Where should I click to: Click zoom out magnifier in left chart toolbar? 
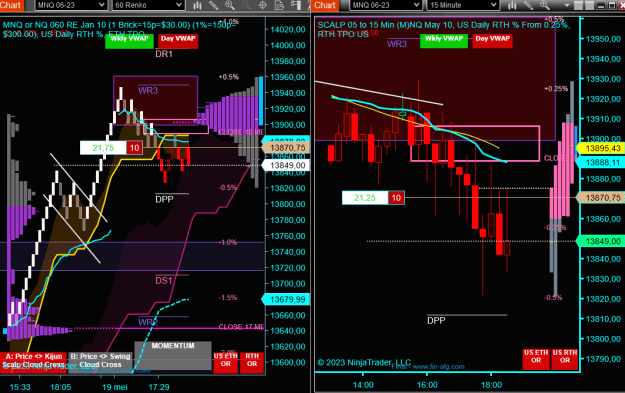click(246, 5)
